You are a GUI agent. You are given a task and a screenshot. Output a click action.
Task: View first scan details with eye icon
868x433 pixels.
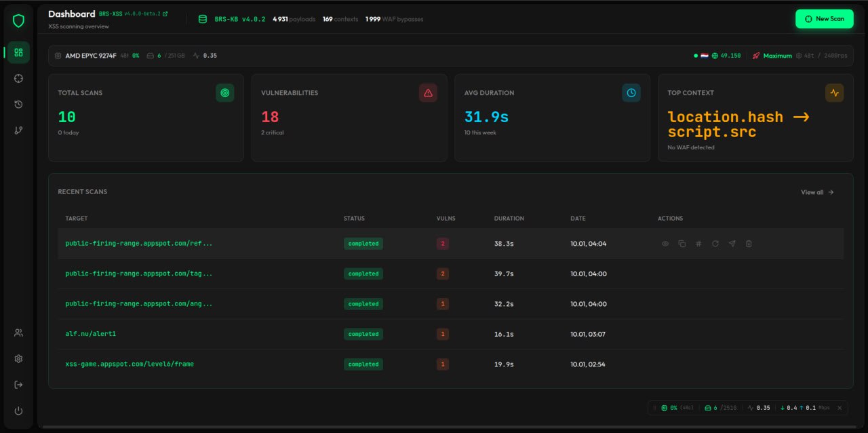(x=665, y=244)
